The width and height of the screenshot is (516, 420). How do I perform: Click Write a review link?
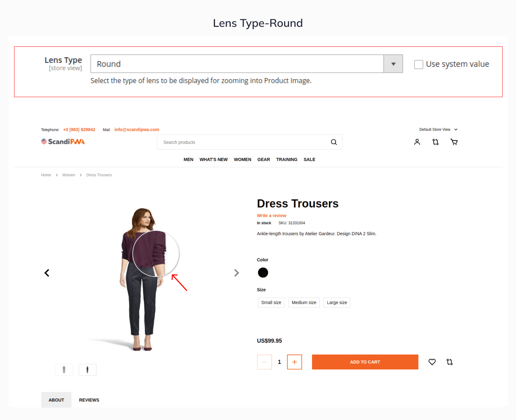click(271, 216)
